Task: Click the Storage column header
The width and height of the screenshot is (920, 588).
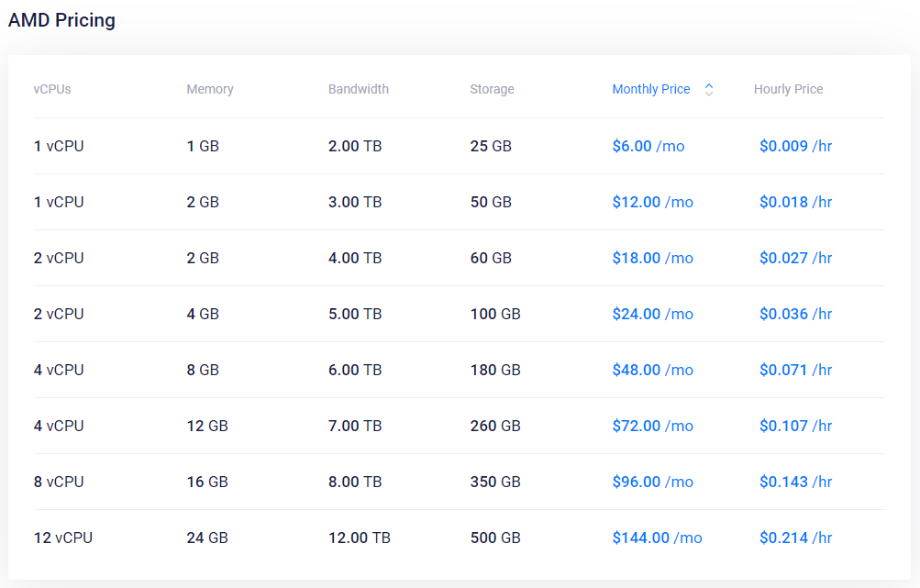Action: tap(492, 89)
